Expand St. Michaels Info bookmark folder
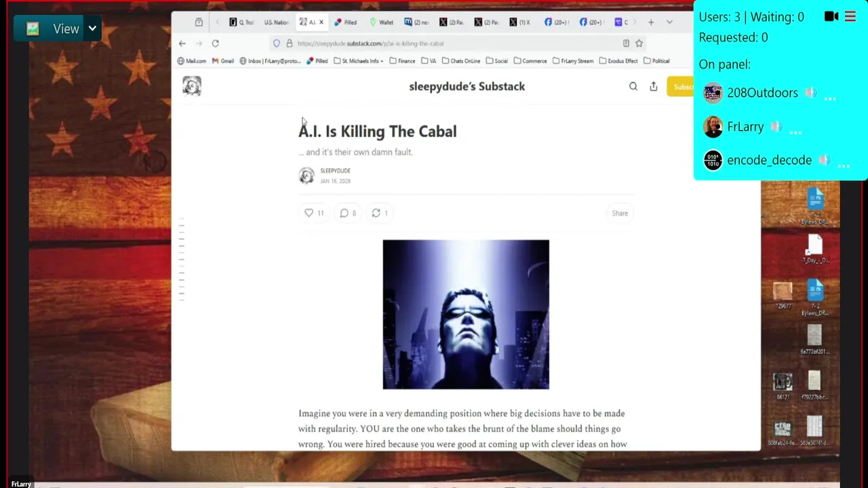Viewport: 868px width, 488px height. (359, 61)
